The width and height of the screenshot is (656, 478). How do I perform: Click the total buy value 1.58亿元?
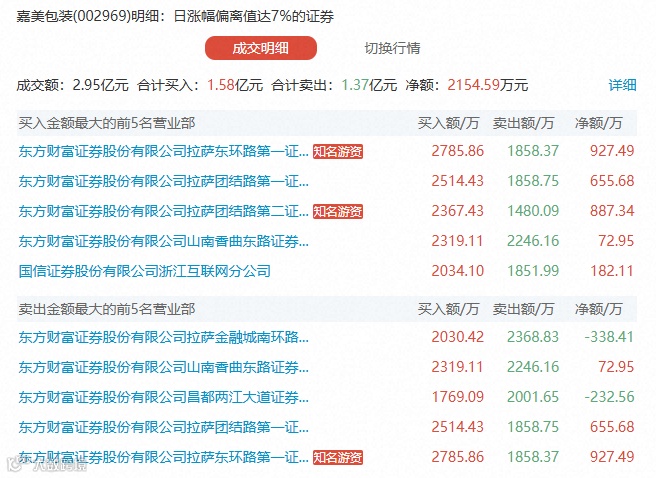[x=235, y=85]
